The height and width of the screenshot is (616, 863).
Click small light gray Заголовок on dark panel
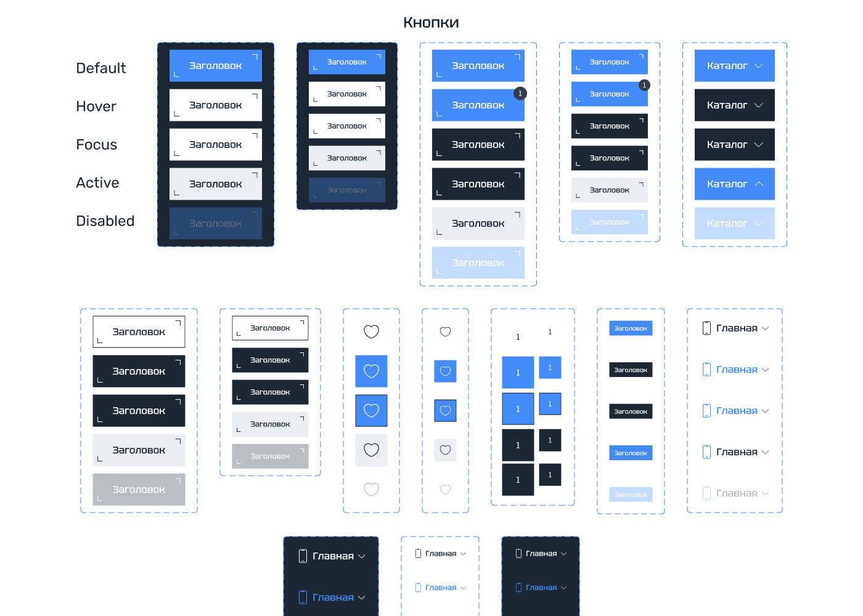(x=347, y=158)
